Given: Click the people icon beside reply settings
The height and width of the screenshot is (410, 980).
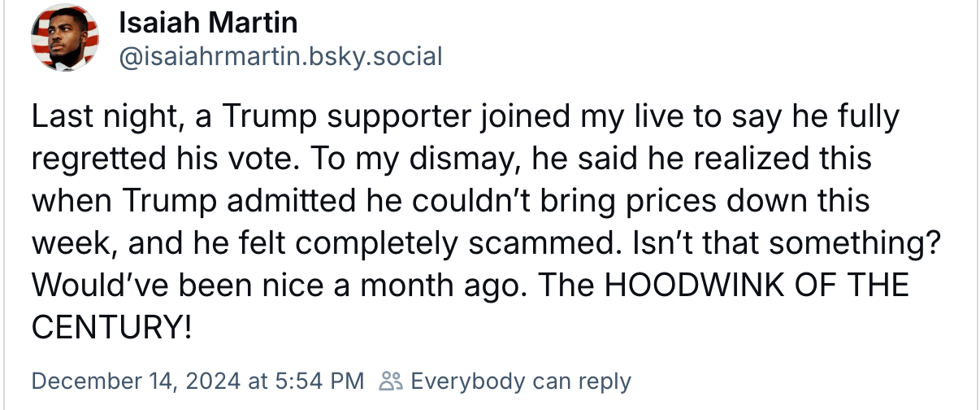Looking at the screenshot, I should tap(390, 380).
